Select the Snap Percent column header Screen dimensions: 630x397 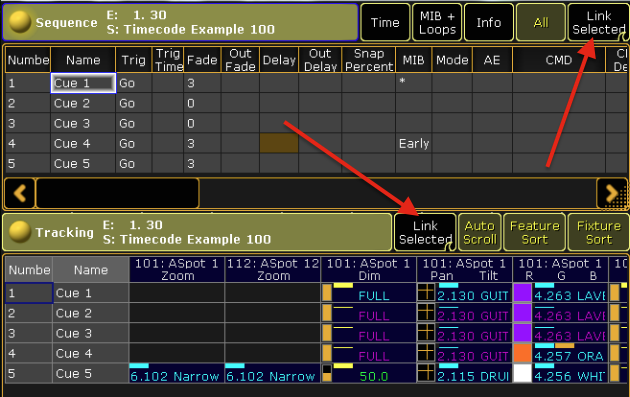369,60
